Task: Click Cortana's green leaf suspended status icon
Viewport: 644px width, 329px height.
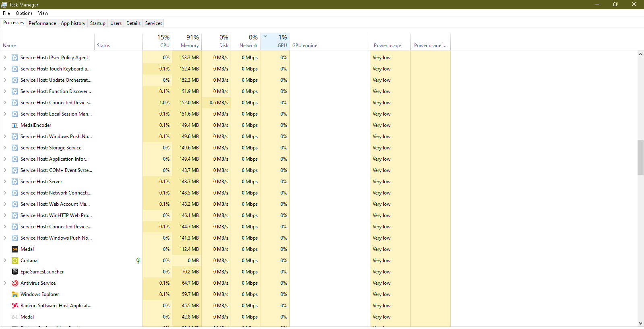Action: coord(138,261)
